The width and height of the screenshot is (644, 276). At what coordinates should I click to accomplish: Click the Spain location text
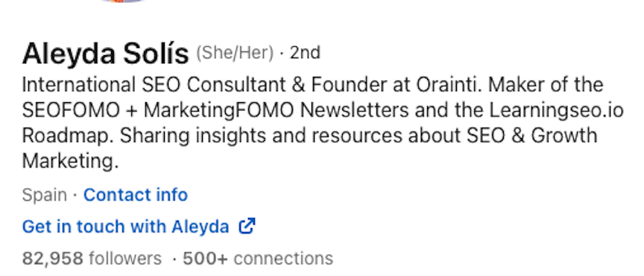pyautogui.click(x=45, y=195)
